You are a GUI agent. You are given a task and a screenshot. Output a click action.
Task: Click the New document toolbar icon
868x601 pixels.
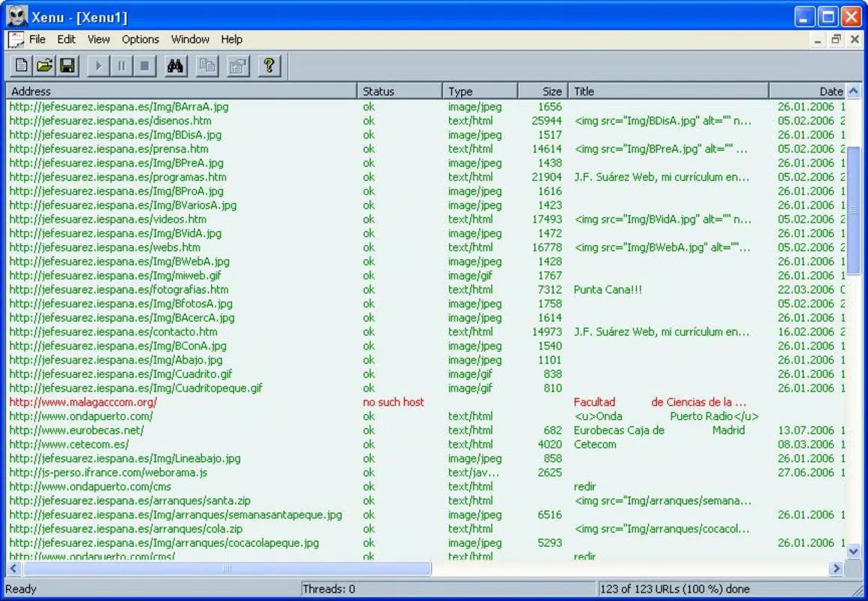pos(21,66)
